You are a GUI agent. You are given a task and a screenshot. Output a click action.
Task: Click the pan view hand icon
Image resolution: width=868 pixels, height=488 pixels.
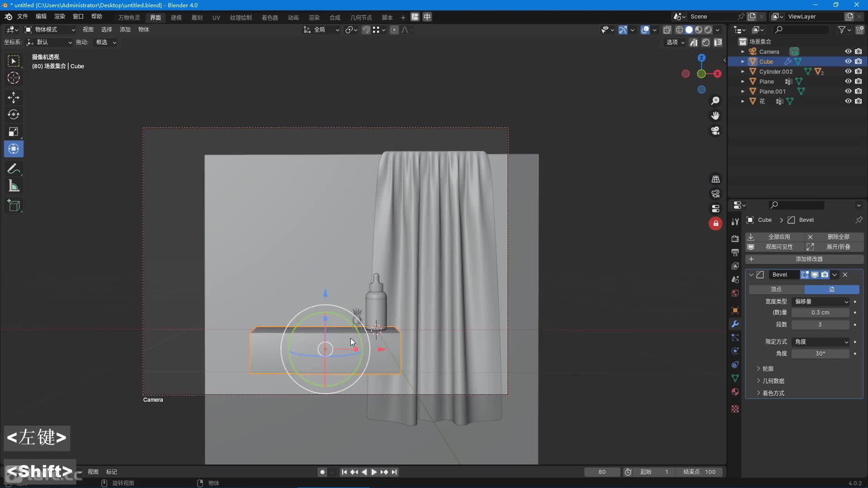(715, 116)
